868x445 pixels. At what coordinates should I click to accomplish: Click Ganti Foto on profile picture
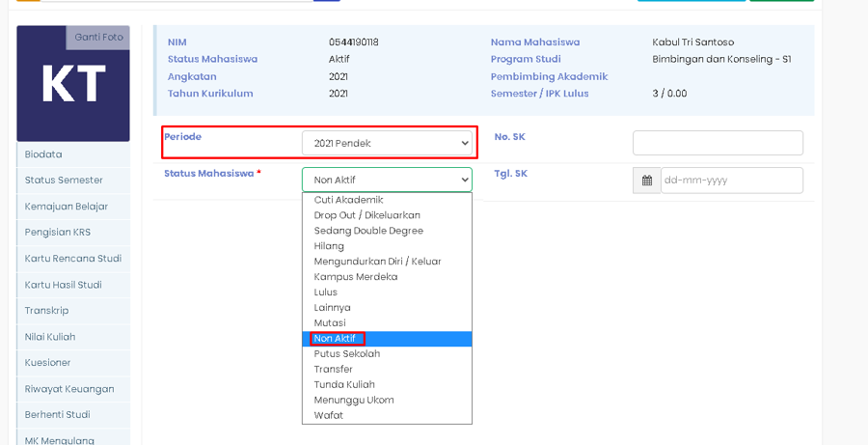tap(99, 38)
